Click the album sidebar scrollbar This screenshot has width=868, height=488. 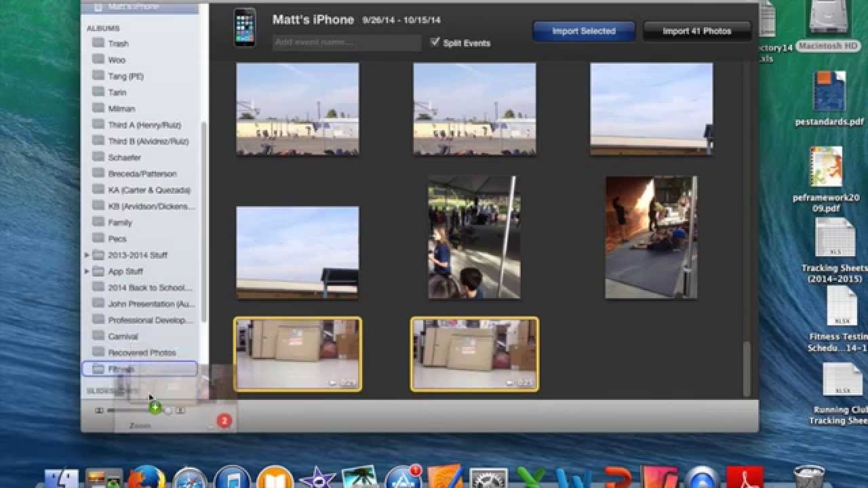click(205, 222)
